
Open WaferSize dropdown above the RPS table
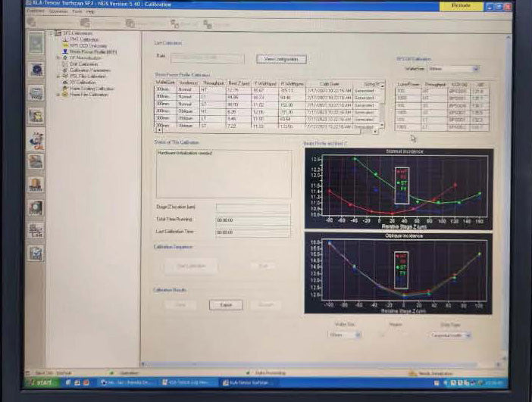tap(452, 69)
